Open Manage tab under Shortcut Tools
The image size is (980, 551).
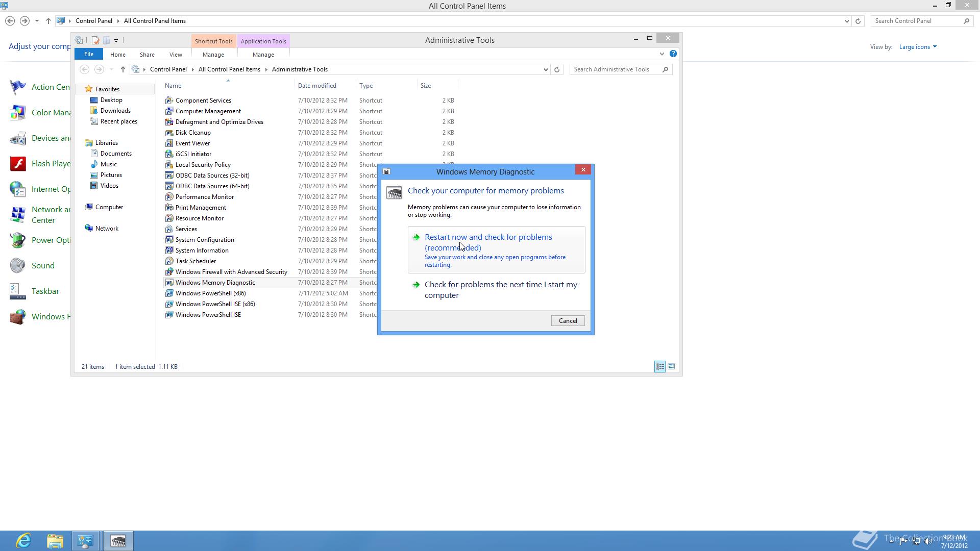[x=213, y=55]
